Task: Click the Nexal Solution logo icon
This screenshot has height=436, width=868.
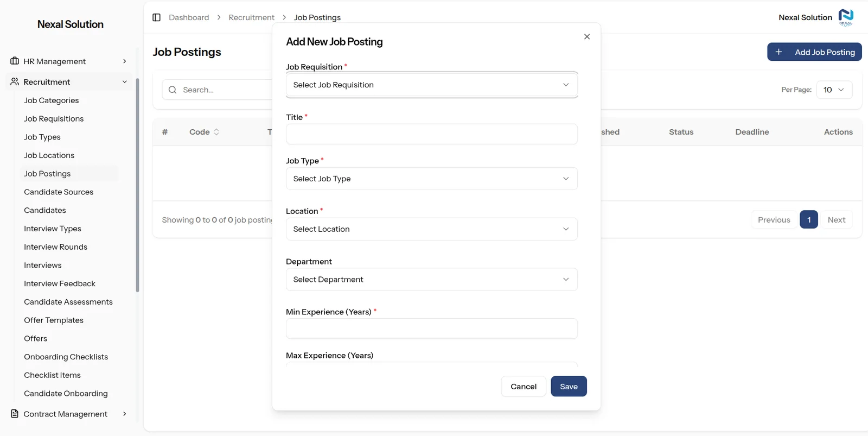Action: 846,17
